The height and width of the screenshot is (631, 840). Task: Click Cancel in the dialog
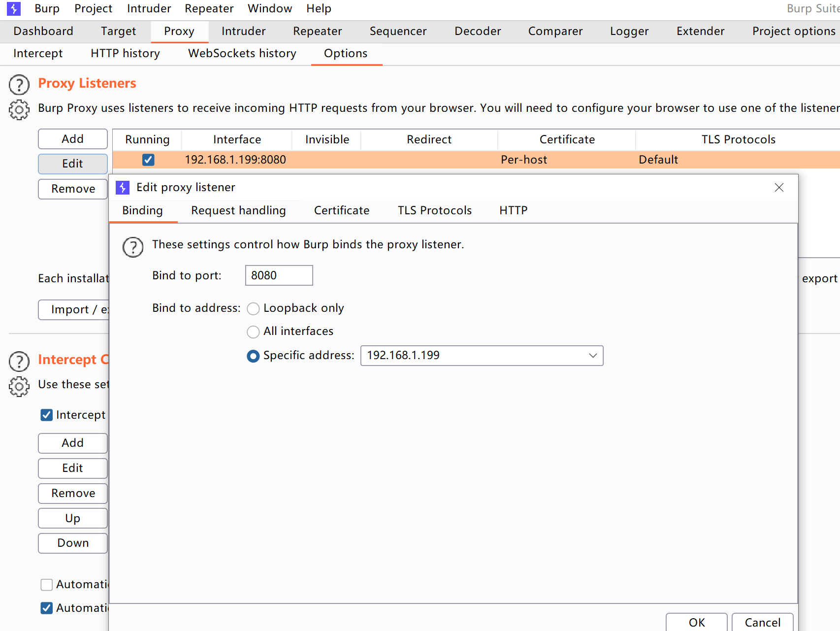pyautogui.click(x=763, y=622)
